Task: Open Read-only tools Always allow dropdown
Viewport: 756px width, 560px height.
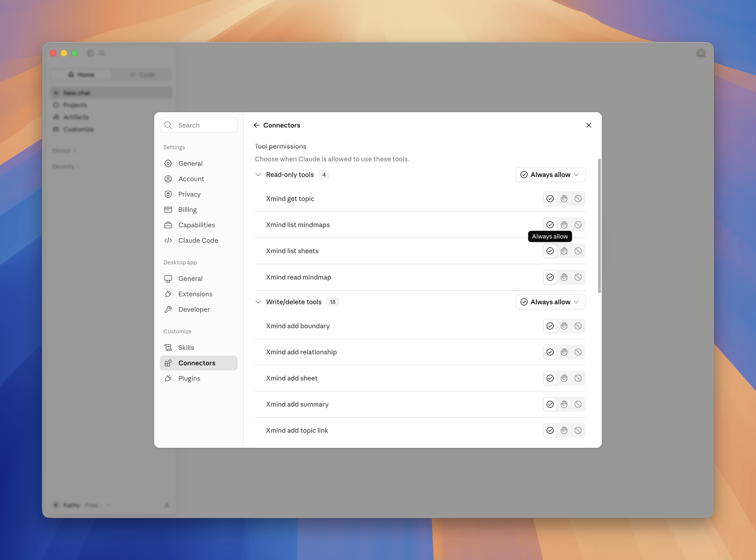Action: (x=550, y=175)
